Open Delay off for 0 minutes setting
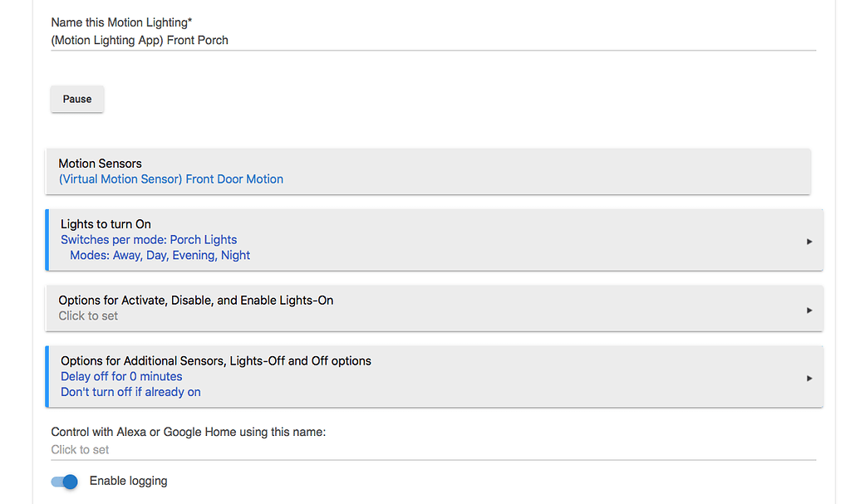 [121, 376]
